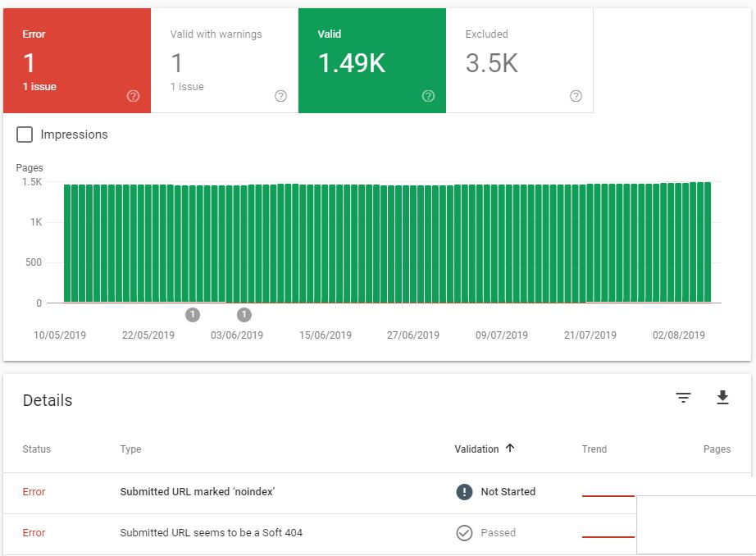The image size is (756, 556).
Task: Enable the Impressions checkbox
Action: click(25, 134)
